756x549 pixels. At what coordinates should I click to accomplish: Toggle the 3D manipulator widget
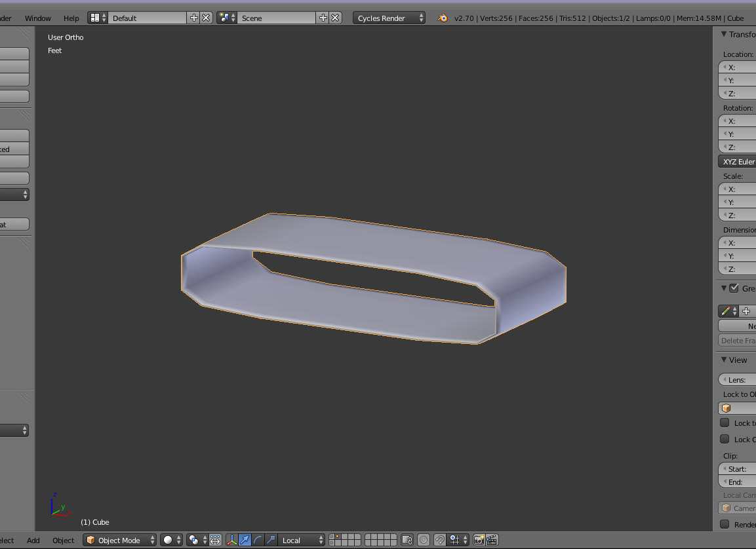[232, 540]
